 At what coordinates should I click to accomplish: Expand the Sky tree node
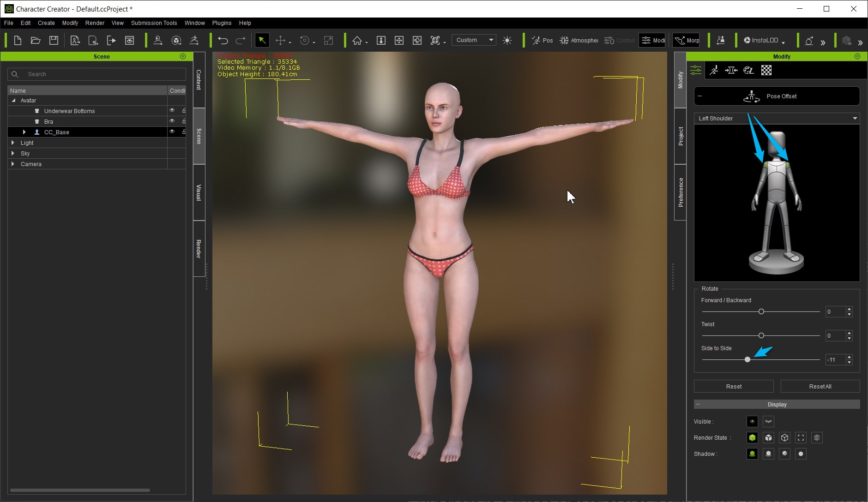pos(13,153)
